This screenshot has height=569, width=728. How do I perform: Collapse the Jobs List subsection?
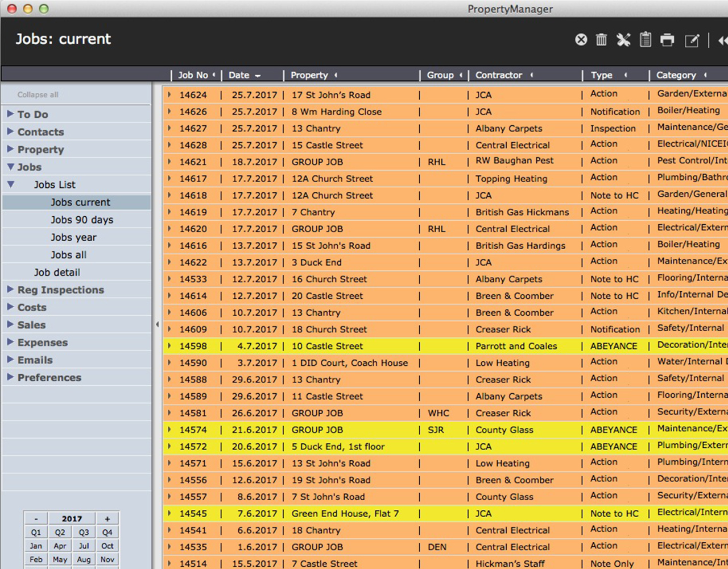pyautogui.click(x=11, y=184)
